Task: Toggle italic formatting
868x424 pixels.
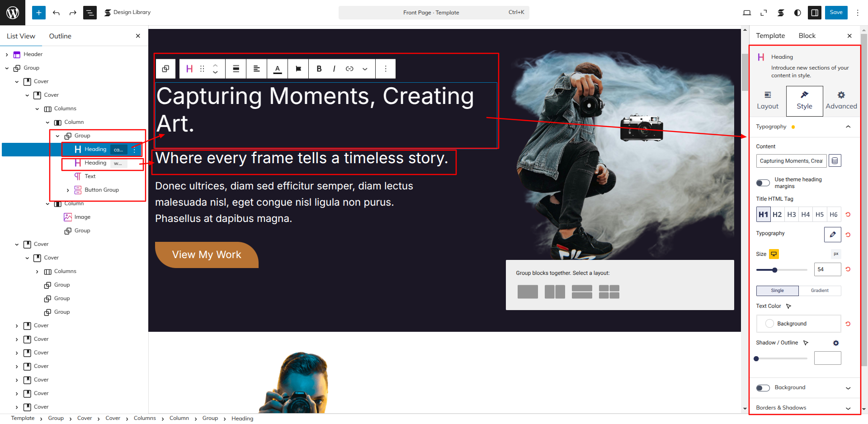Action: pyautogui.click(x=334, y=69)
